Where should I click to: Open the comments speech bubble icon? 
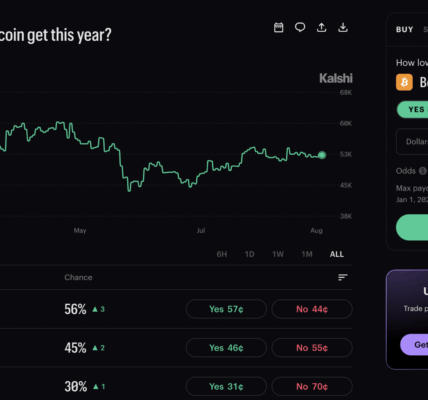coord(300,27)
